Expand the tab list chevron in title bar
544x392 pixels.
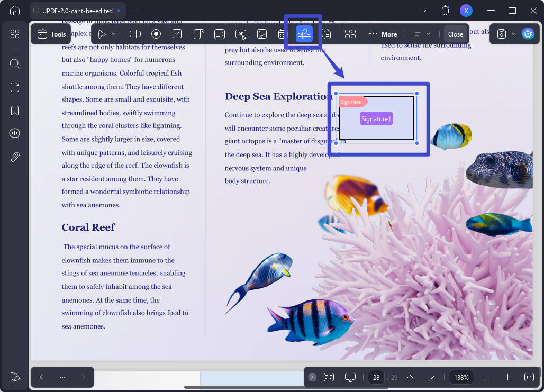[x=424, y=11]
